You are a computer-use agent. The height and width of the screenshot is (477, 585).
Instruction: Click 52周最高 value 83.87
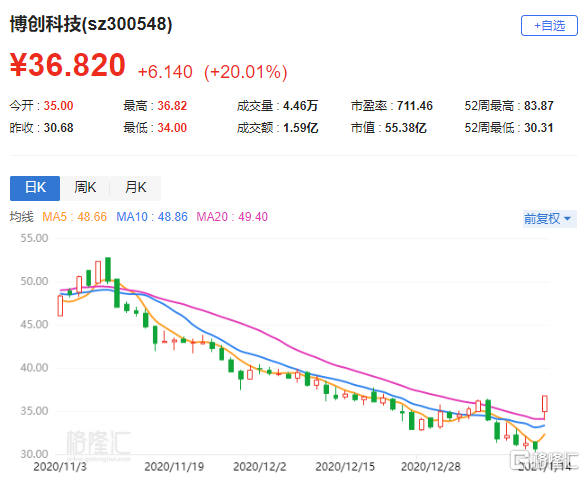[539, 106]
